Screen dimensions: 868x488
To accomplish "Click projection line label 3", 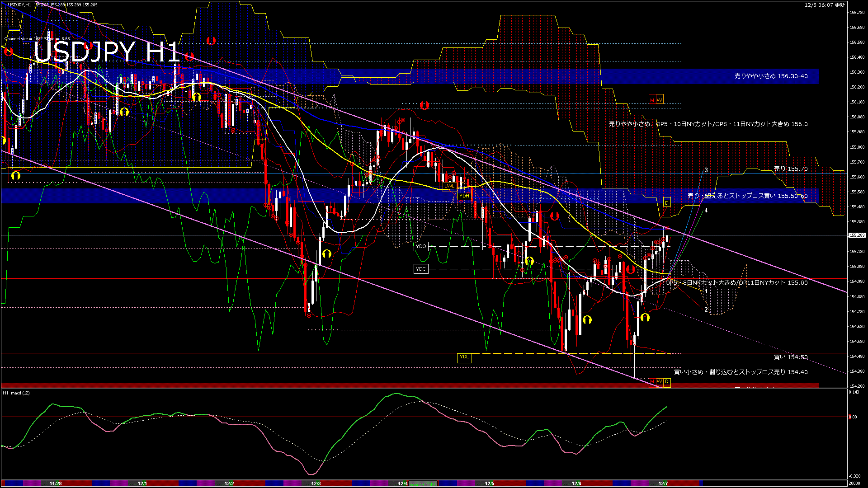I will [706, 170].
